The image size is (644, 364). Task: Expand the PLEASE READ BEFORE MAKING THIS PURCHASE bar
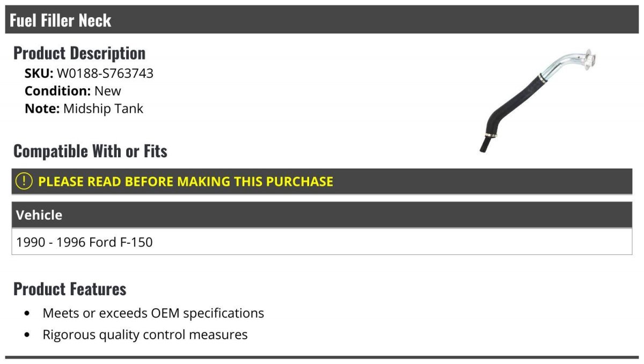point(322,181)
